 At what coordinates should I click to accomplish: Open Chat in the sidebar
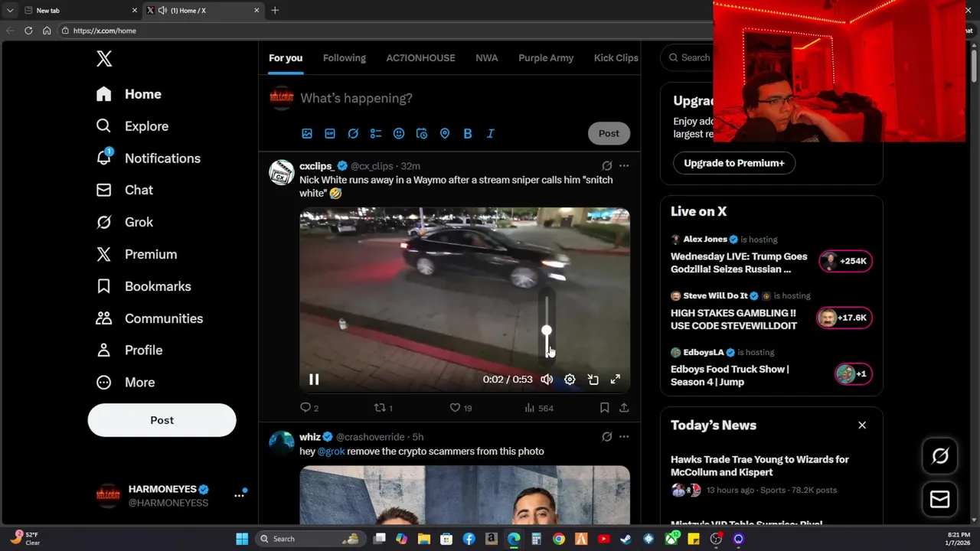pos(124,190)
